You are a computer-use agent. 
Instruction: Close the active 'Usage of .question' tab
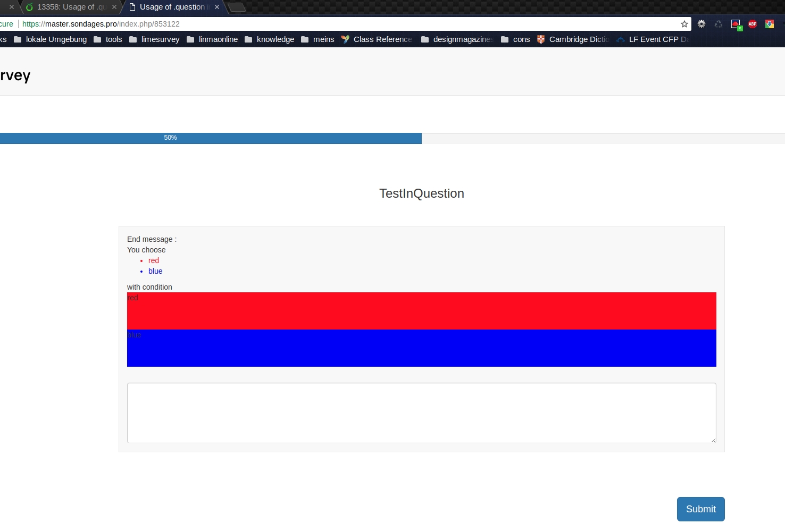(x=217, y=7)
